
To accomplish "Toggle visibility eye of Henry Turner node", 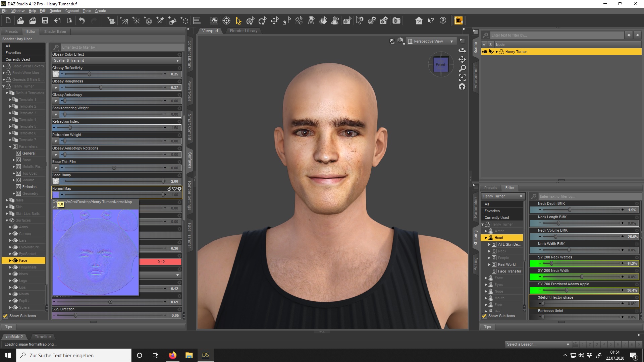I will point(484,52).
